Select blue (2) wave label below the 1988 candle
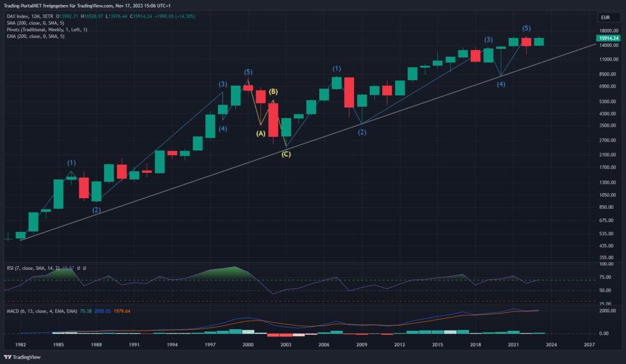Screen dimensions: 626x364 click(x=97, y=210)
